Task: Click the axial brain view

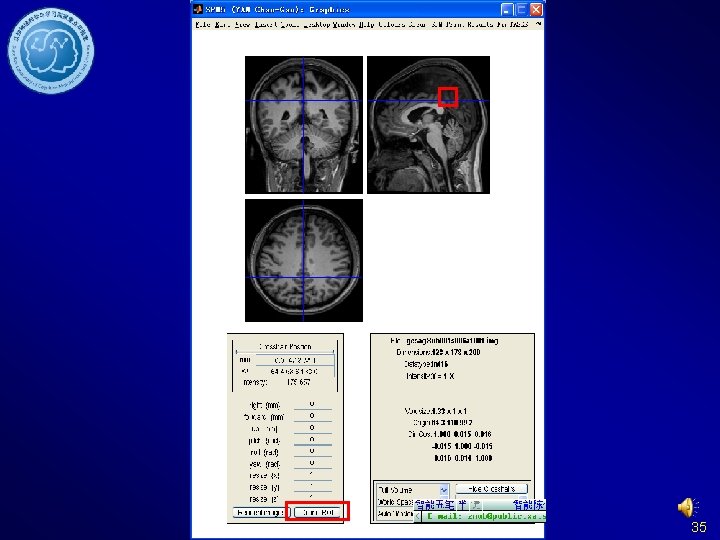Action: pos(304,260)
